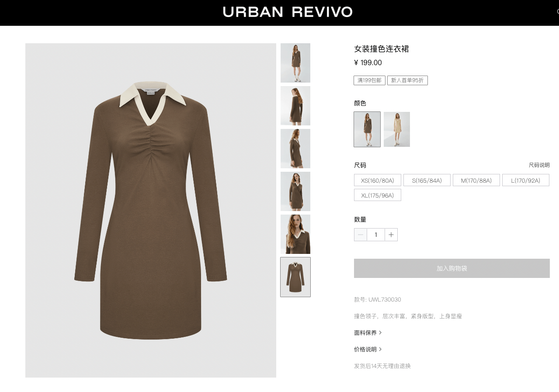Click the product title 女装撞色连衣裙
The height and width of the screenshot is (392, 559).
coord(382,49)
